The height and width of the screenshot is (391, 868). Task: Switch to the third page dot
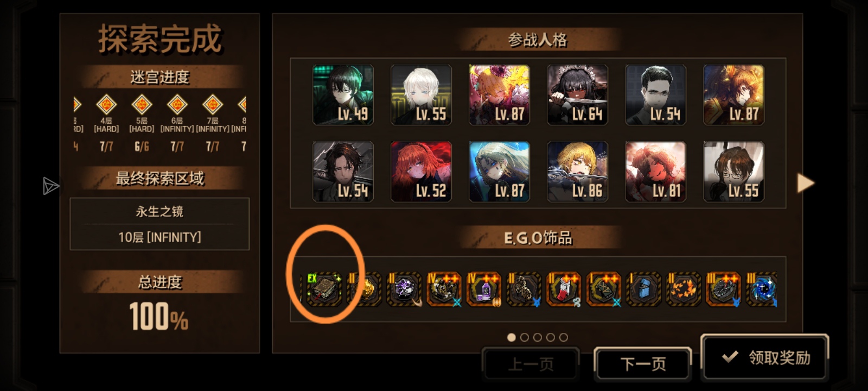tap(537, 337)
